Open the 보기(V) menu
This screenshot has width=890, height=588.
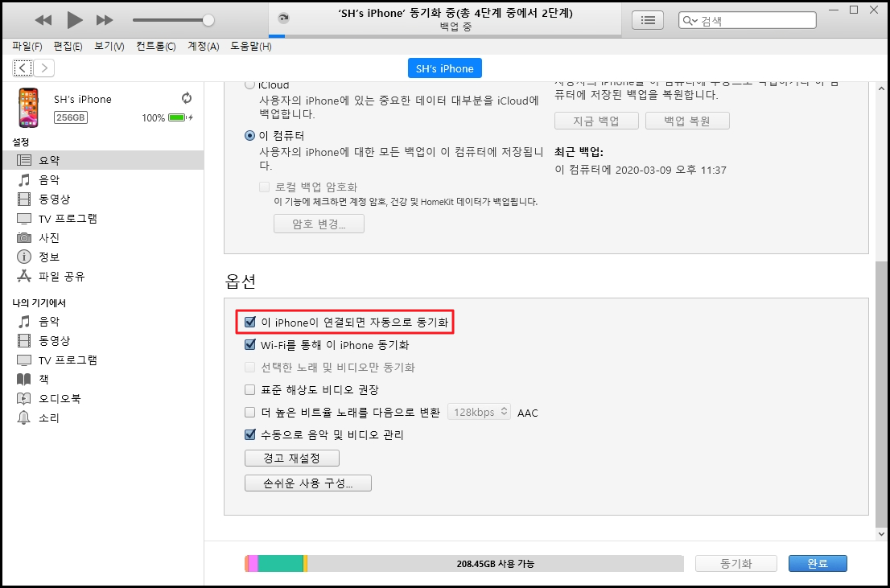click(x=109, y=47)
